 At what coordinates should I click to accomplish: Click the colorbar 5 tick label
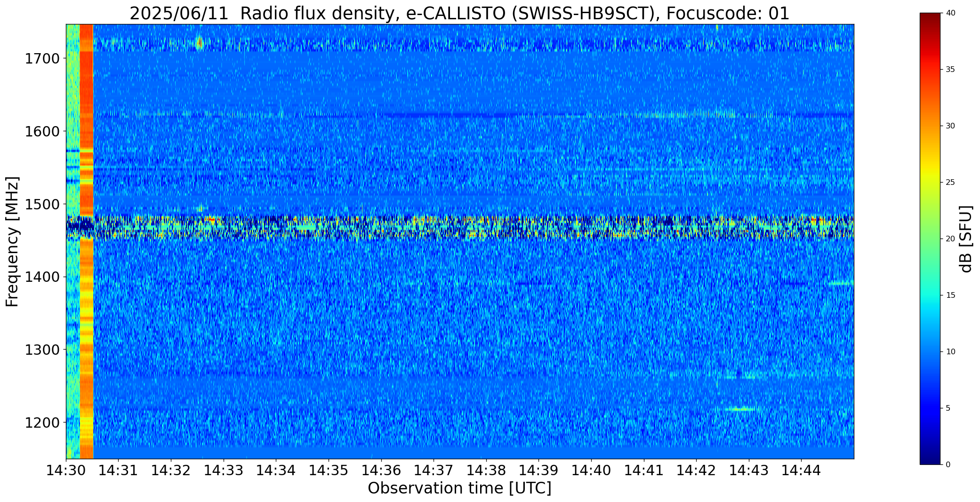coord(948,408)
